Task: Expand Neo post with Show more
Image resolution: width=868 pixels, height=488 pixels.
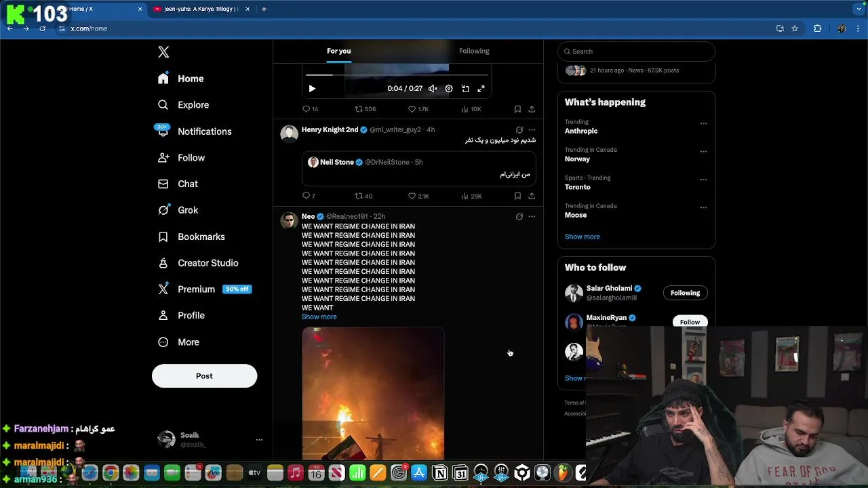Action: tap(319, 317)
